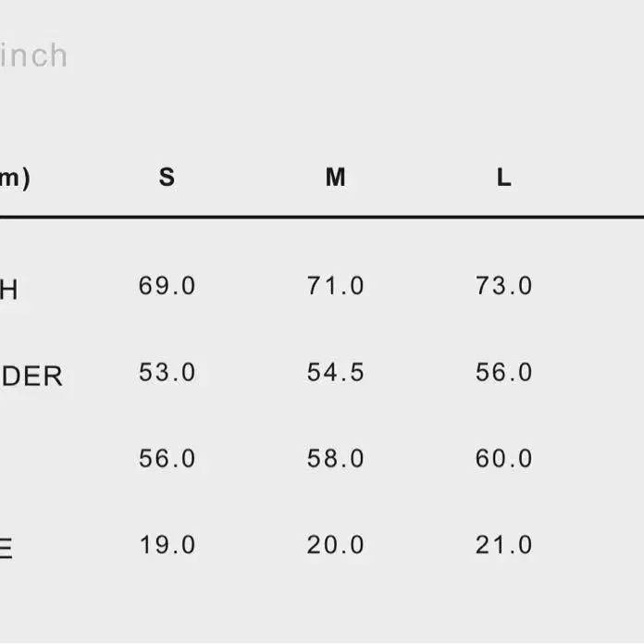Switch size chart to inch units
The image size is (644, 644).
33,56
